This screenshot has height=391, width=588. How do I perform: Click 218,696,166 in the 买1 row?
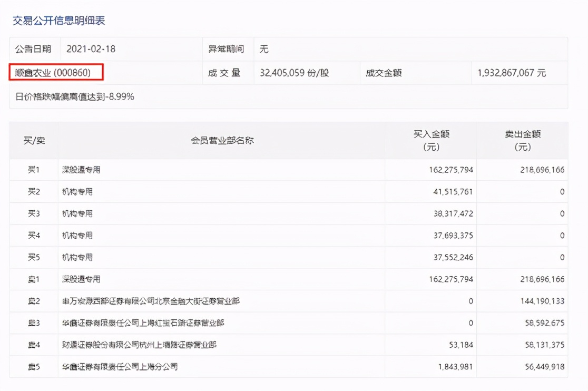tap(542, 170)
